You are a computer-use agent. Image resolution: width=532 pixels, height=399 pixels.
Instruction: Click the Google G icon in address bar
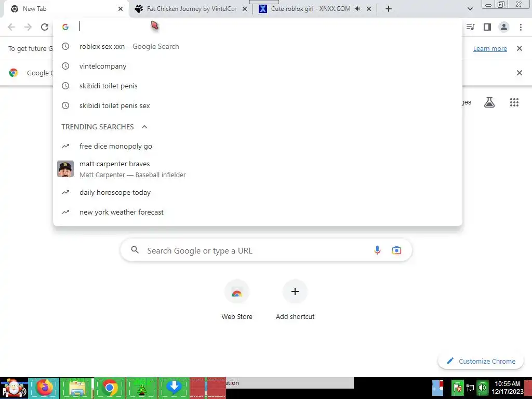click(x=65, y=27)
